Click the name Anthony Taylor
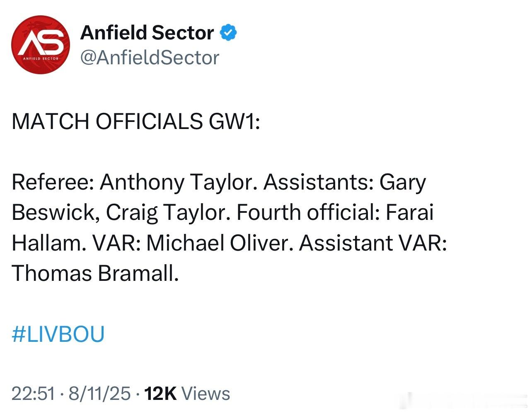Image resolution: width=532 pixels, height=414 pixels. click(176, 183)
